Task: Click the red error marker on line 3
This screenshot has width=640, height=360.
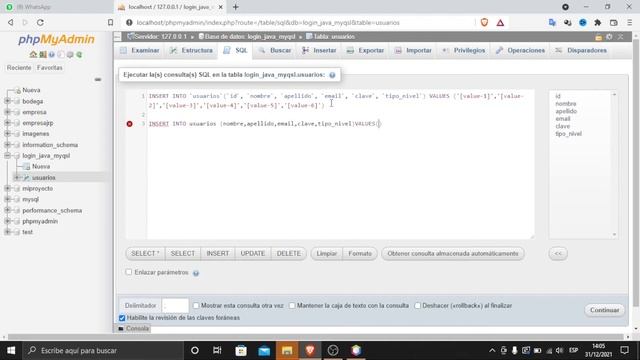Action: 129,124
